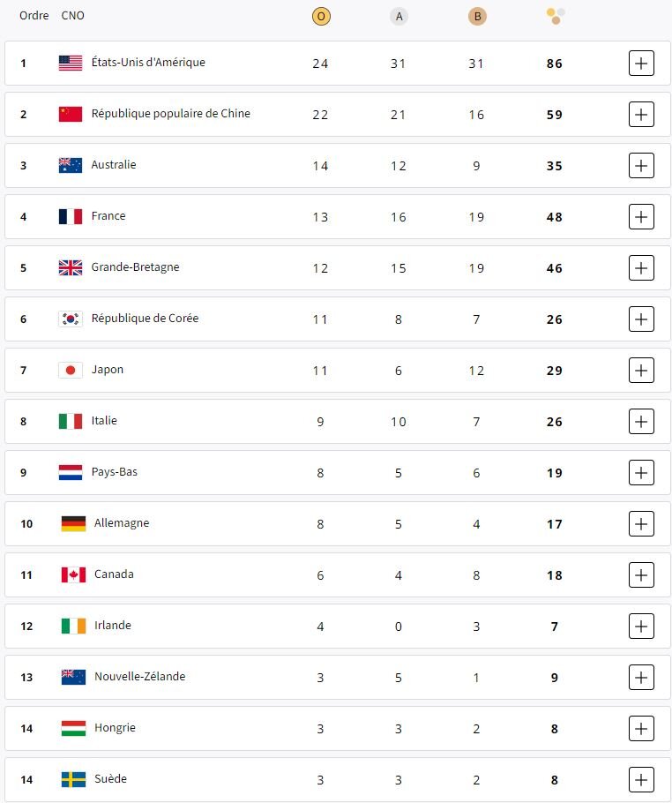The image size is (672, 803).
Task: Open the République populaire de Chine link
Action: pos(170,114)
